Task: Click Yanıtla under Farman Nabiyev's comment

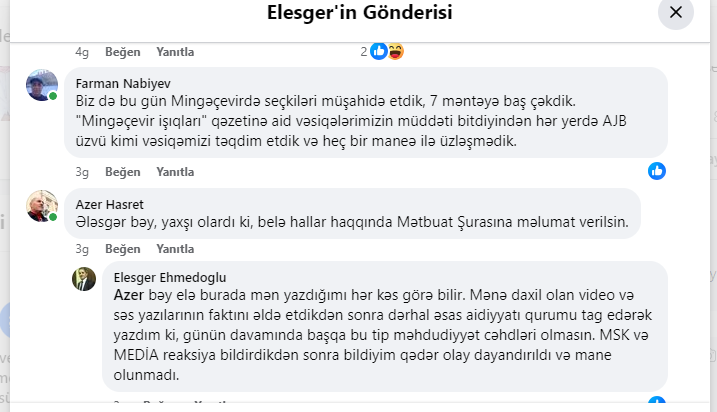Action: coord(175,172)
